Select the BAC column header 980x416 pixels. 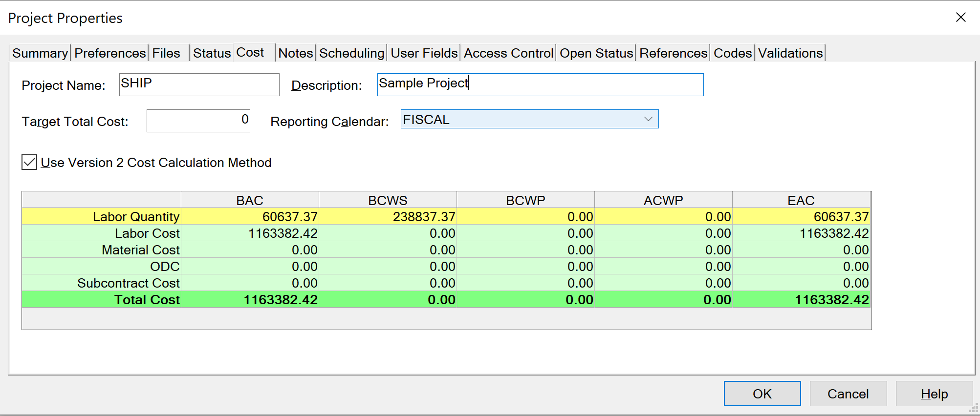[250, 200]
